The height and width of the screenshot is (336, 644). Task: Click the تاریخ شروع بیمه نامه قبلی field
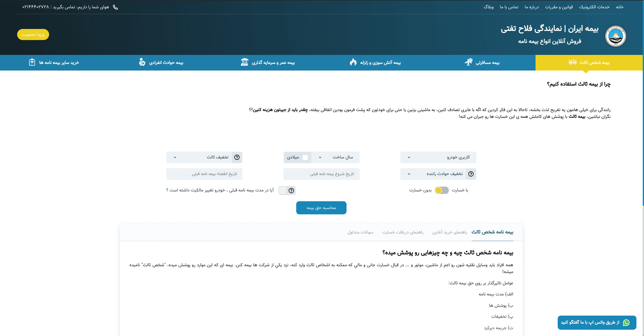click(x=321, y=174)
